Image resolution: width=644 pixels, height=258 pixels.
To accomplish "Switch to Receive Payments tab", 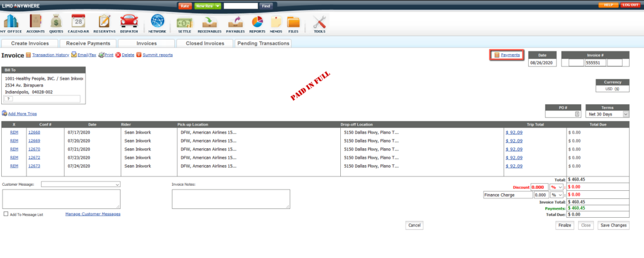I will 88,43.
